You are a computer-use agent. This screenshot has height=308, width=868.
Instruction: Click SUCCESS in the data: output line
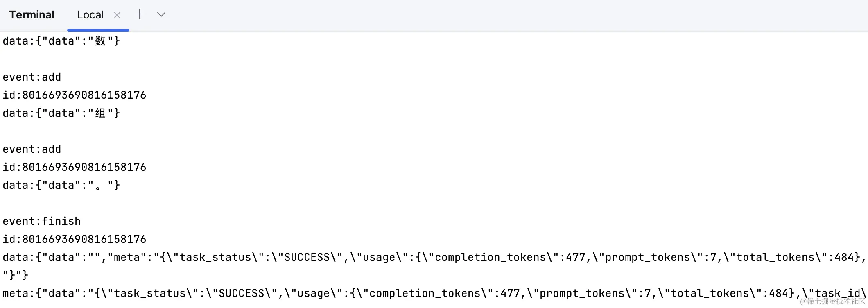coord(307,257)
